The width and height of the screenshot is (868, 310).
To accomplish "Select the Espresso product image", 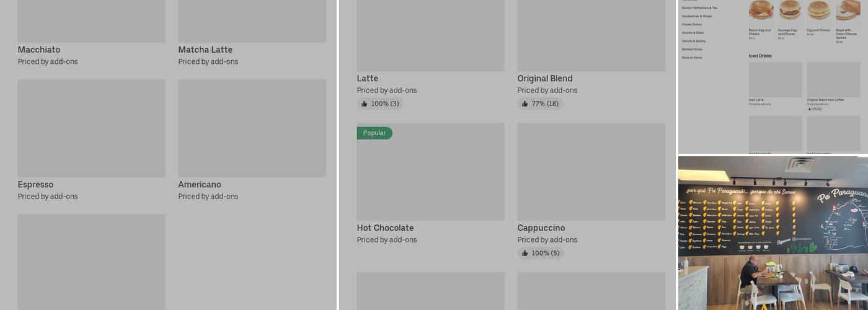I will pos(92,128).
